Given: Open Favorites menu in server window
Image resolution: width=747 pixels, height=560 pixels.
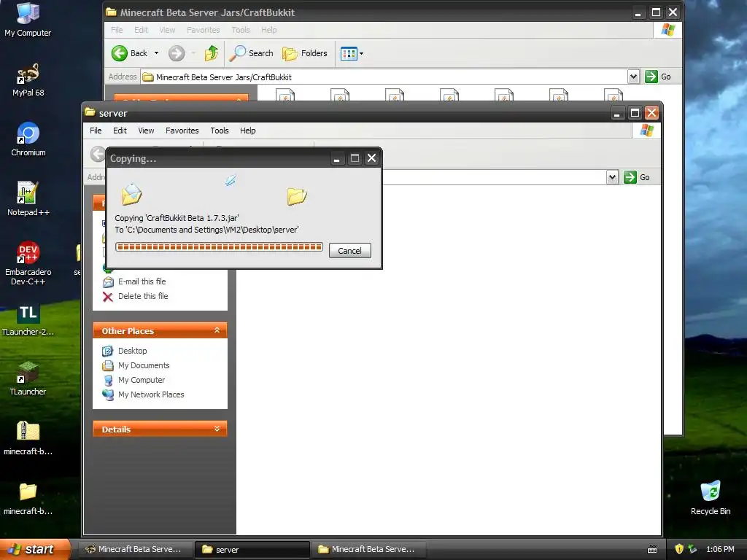Looking at the screenshot, I should [x=182, y=131].
